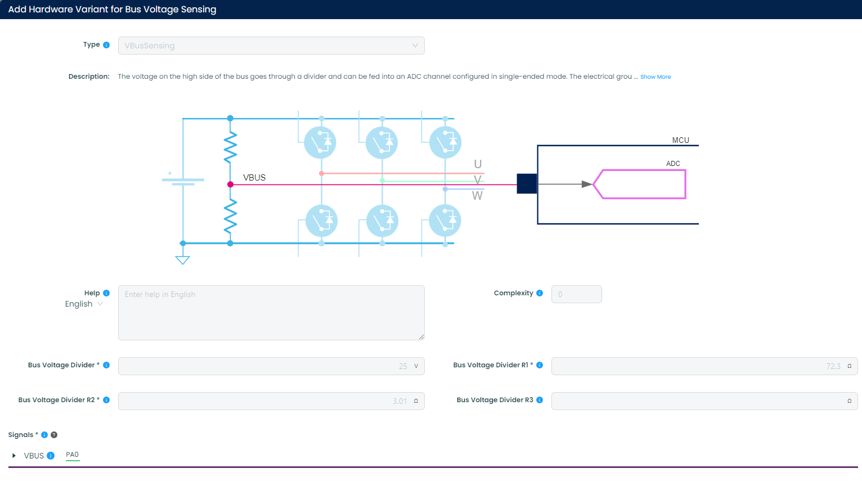The height and width of the screenshot is (504, 862).
Task: Click the info icon next to VBUS signal
Action: click(x=52, y=456)
